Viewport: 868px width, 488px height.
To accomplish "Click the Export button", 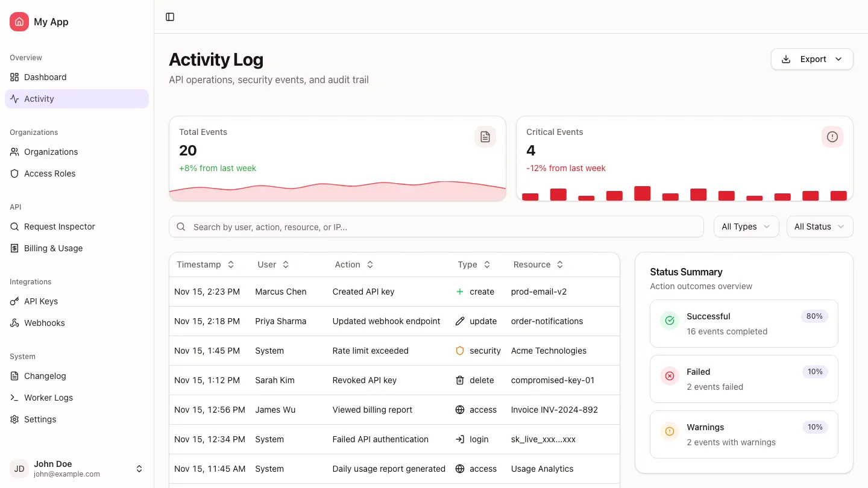I will pyautogui.click(x=812, y=59).
